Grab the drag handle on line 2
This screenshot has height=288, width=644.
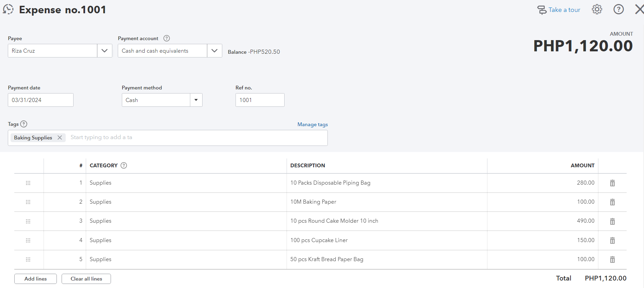(28, 202)
